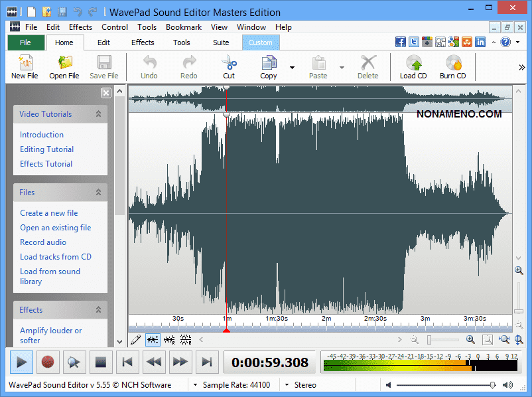Image resolution: width=532 pixels, height=397 pixels.
Task: Click the Burn CD icon
Action: pyautogui.click(x=453, y=64)
